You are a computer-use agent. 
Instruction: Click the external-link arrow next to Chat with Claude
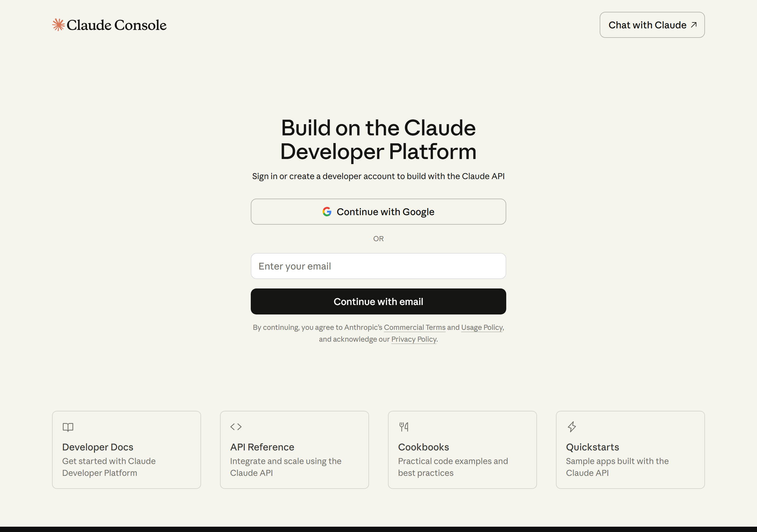point(693,25)
